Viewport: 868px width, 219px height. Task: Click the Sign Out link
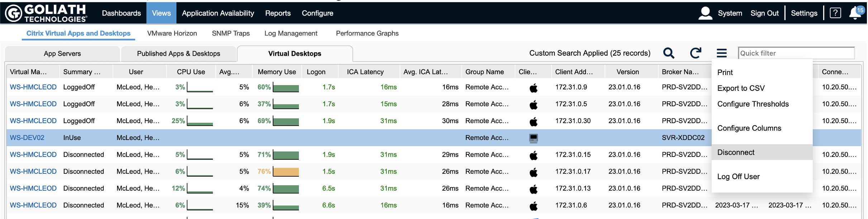764,13
